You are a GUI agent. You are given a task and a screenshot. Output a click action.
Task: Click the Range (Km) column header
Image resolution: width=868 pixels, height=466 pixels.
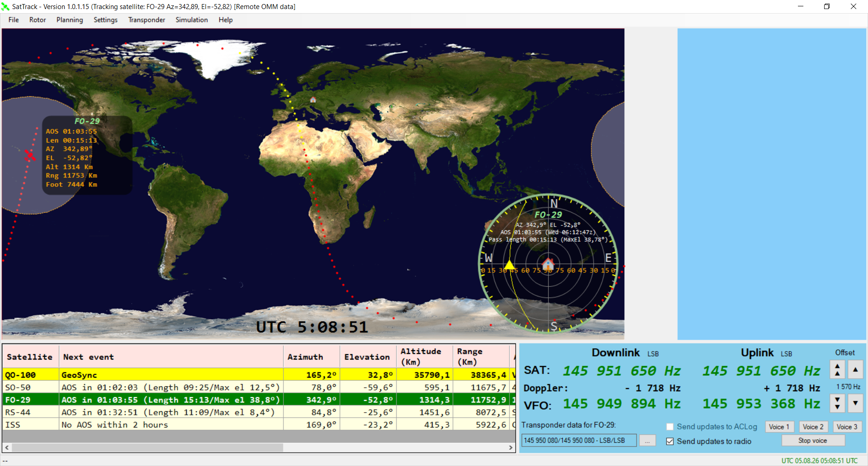[481, 357]
